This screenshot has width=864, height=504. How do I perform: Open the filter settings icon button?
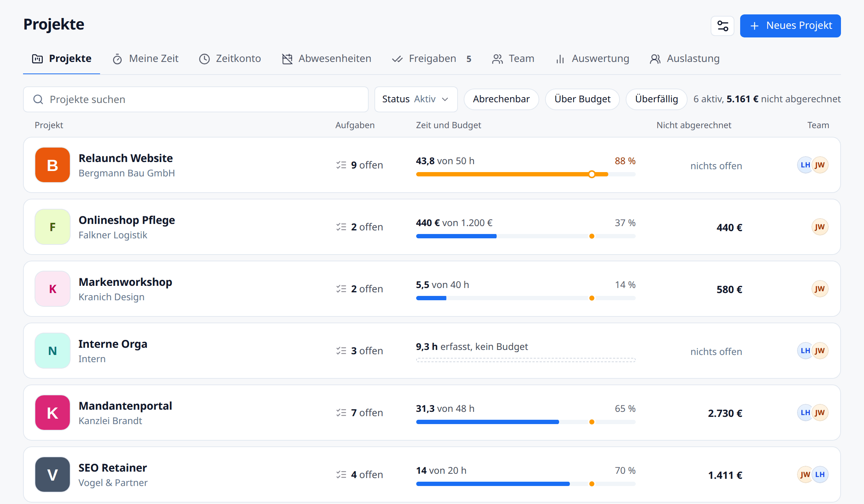click(x=723, y=26)
